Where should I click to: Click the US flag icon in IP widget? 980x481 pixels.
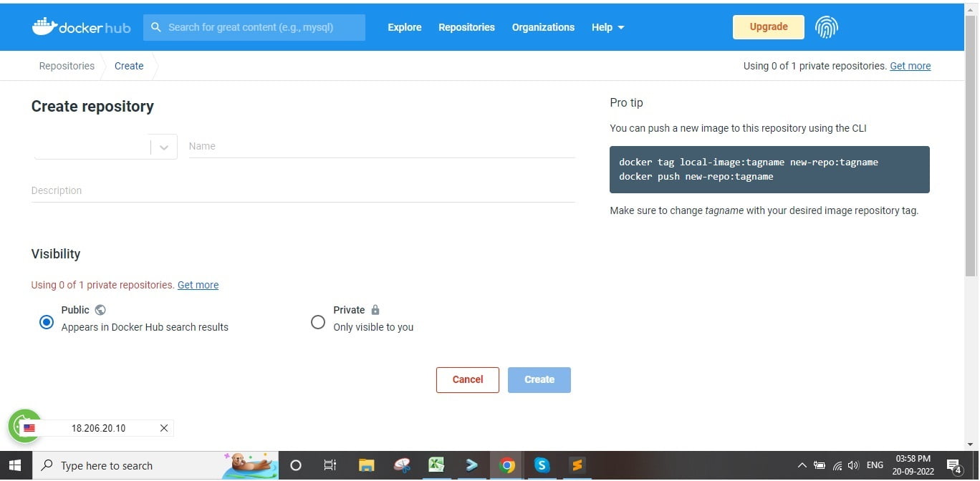coord(29,428)
